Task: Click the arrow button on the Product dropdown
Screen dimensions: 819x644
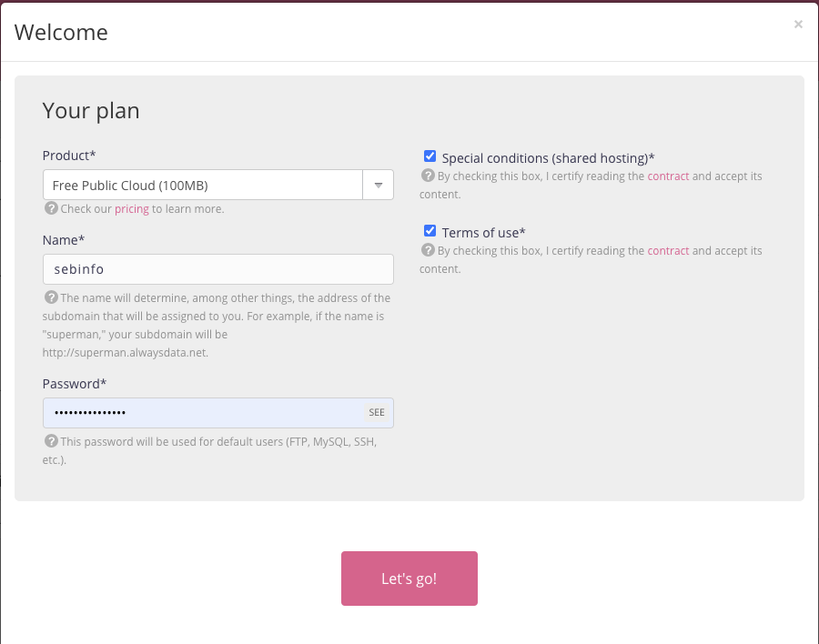Action: [x=378, y=186]
